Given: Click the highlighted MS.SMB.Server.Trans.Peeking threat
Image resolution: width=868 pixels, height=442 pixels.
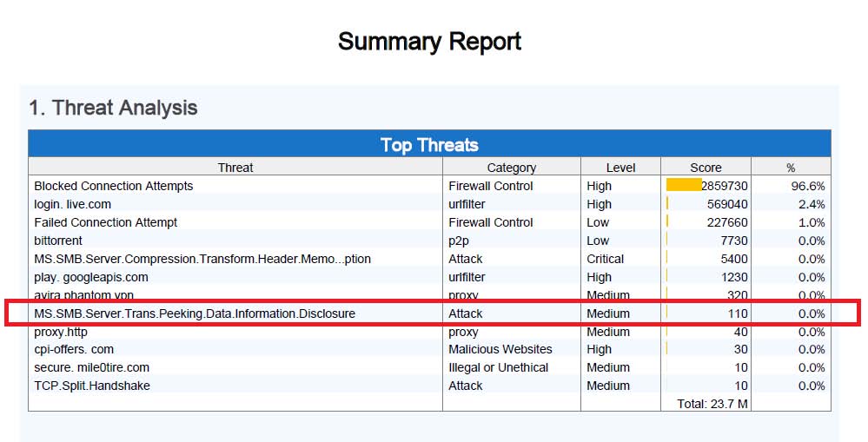Looking at the screenshot, I should 195,313.
